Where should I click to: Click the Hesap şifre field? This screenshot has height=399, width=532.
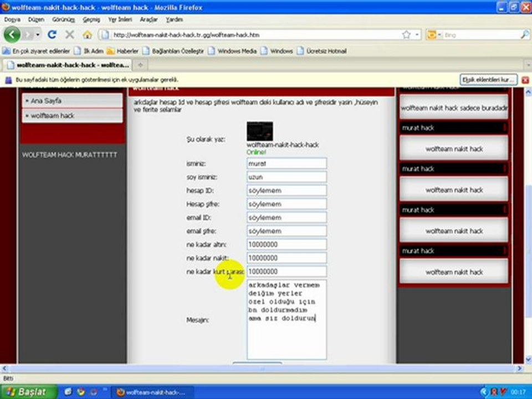[287, 204]
